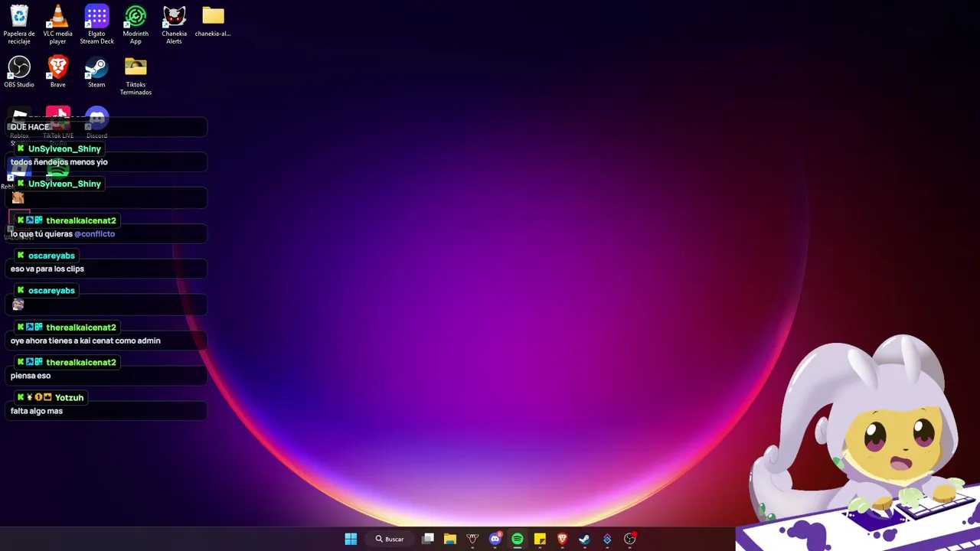980x551 pixels.
Task: Open the Elgato Stream Deck shortcut
Action: 96,24
